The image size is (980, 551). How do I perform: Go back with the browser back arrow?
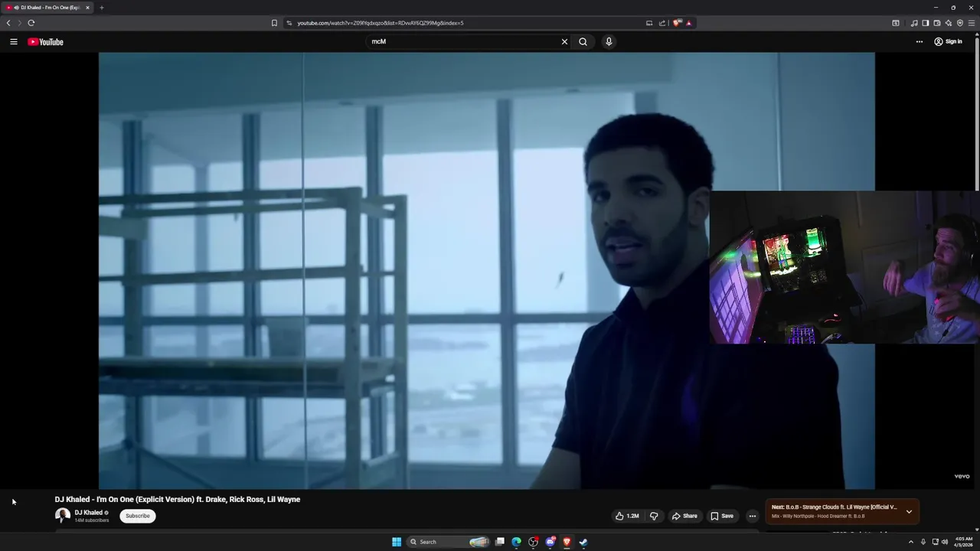pyautogui.click(x=8, y=23)
